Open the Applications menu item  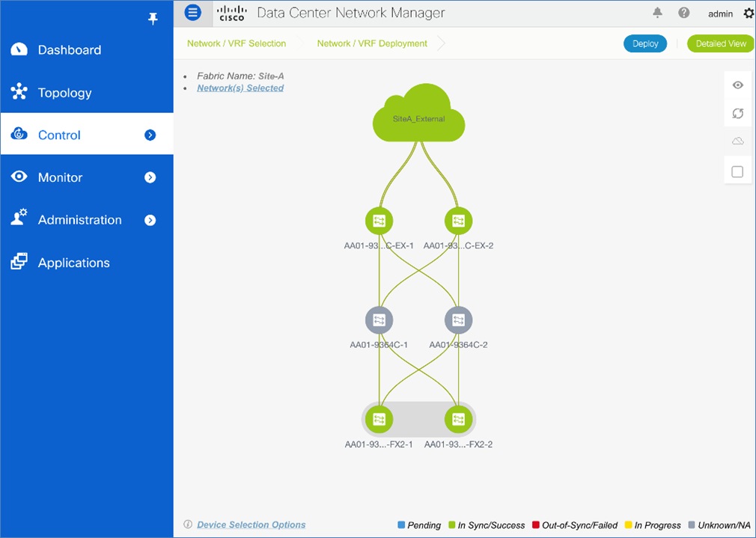[x=87, y=262]
